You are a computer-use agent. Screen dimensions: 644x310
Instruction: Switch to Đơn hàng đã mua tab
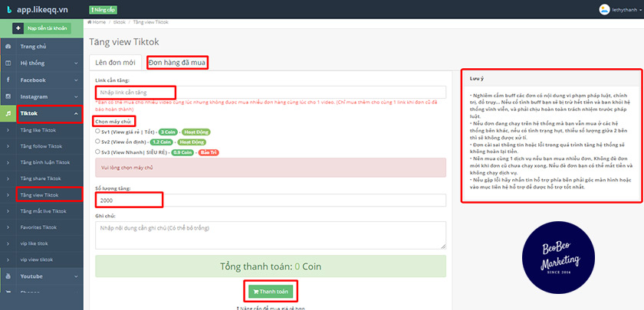[x=177, y=62]
